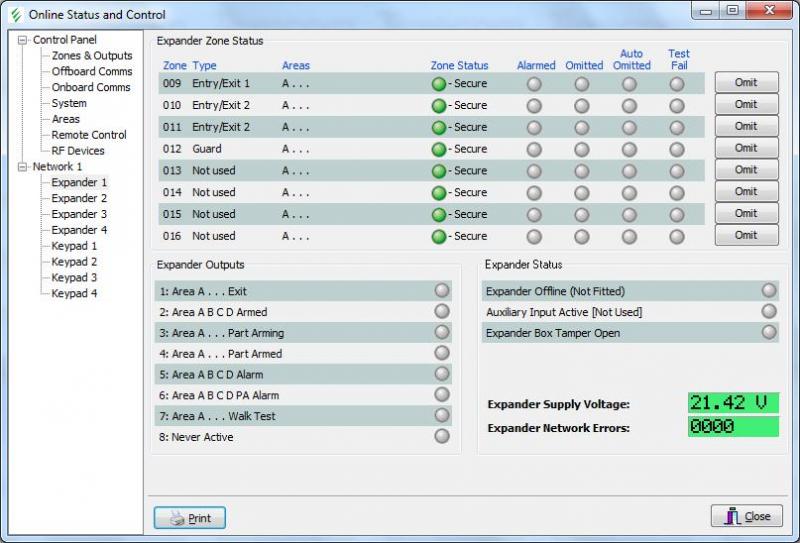Click the Expander Box Tamper Open indicator

(x=768, y=333)
